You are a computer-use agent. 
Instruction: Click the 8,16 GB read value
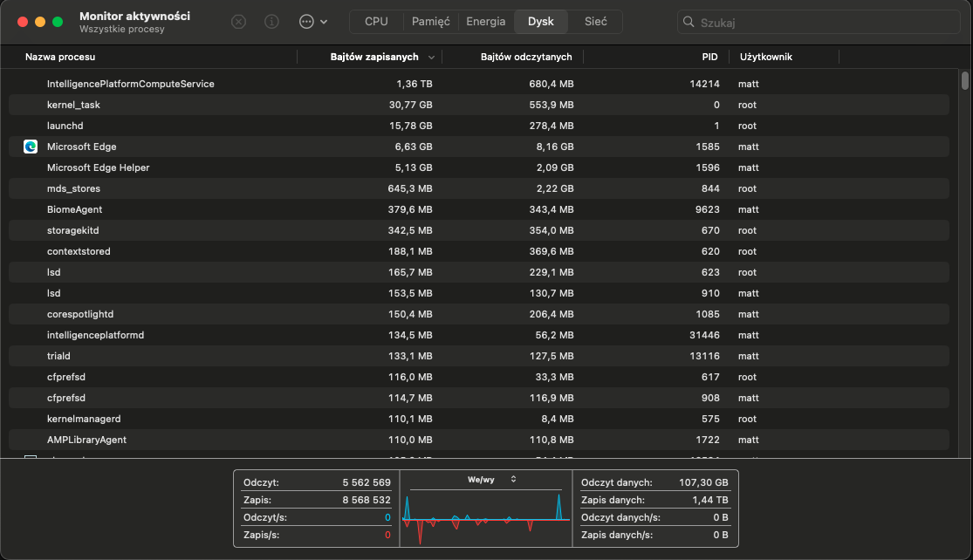tap(555, 147)
